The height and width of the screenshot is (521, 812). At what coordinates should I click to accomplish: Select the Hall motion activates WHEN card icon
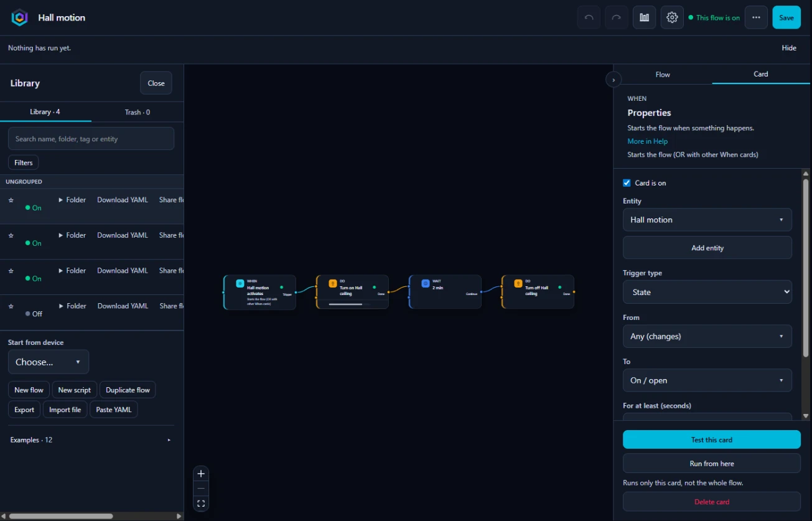tap(240, 283)
